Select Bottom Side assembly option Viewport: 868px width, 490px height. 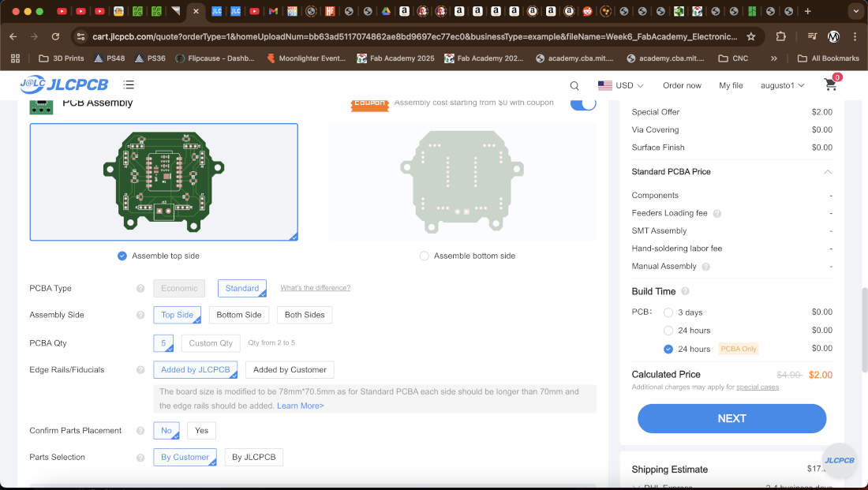[238, 315]
